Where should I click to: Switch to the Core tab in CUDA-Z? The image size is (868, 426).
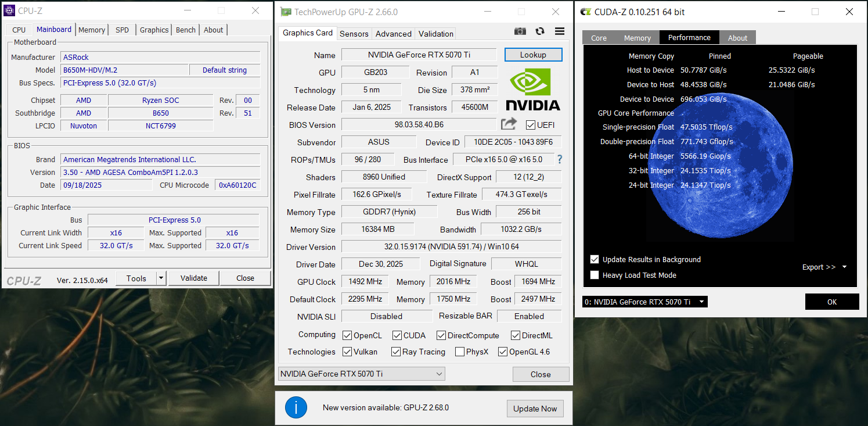tap(599, 38)
